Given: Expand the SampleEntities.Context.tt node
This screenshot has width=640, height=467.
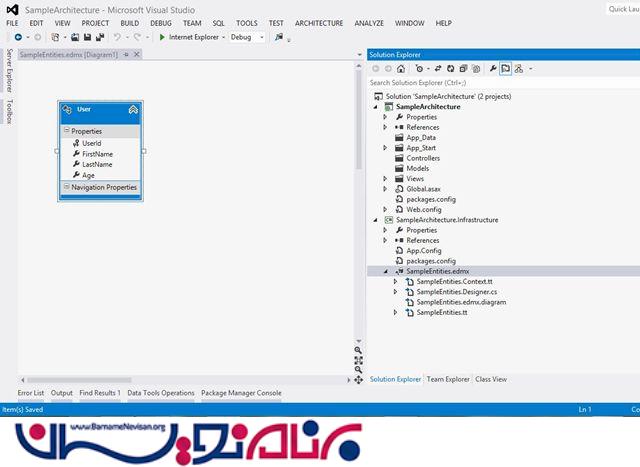Looking at the screenshot, I should tap(395, 282).
